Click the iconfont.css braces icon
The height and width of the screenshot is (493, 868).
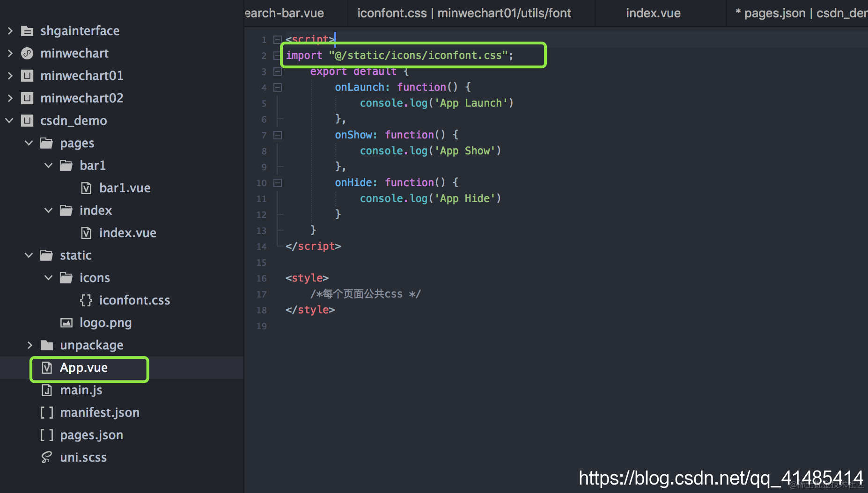click(x=86, y=300)
